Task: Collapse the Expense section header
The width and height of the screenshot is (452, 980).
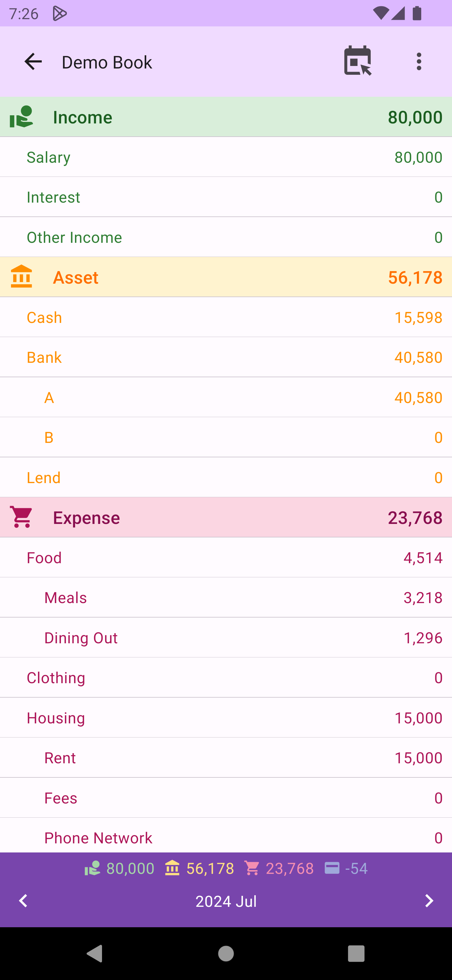Action: pyautogui.click(x=226, y=517)
